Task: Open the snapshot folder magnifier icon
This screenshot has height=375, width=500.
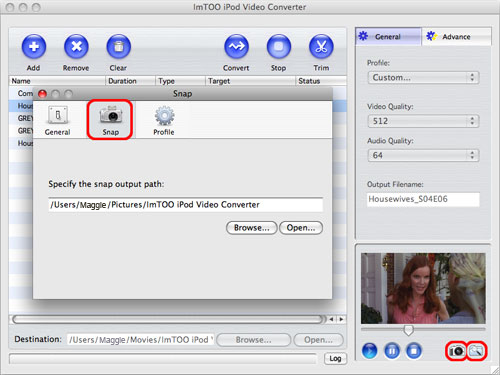Action: (476, 351)
